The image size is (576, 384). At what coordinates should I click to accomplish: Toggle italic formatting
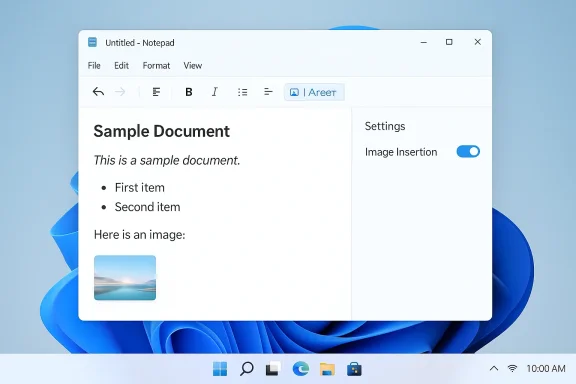tap(215, 92)
